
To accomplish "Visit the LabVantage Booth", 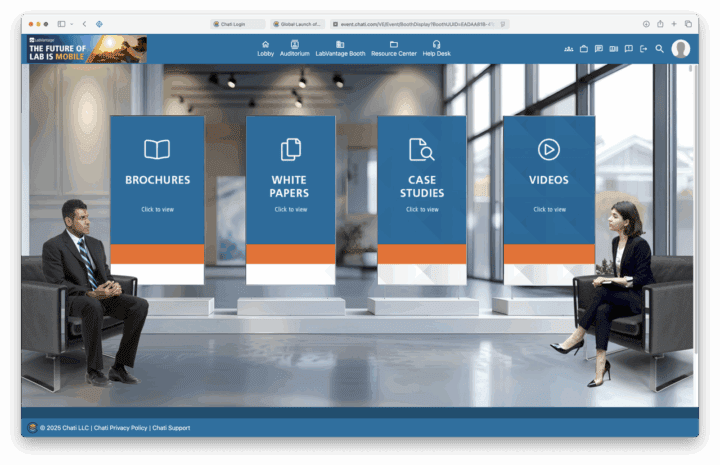I will click(340, 48).
